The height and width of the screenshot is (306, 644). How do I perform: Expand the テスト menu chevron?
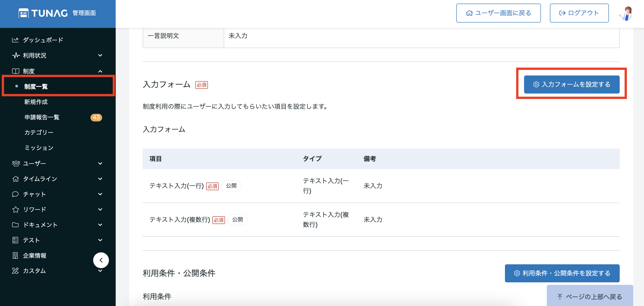click(100, 240)
